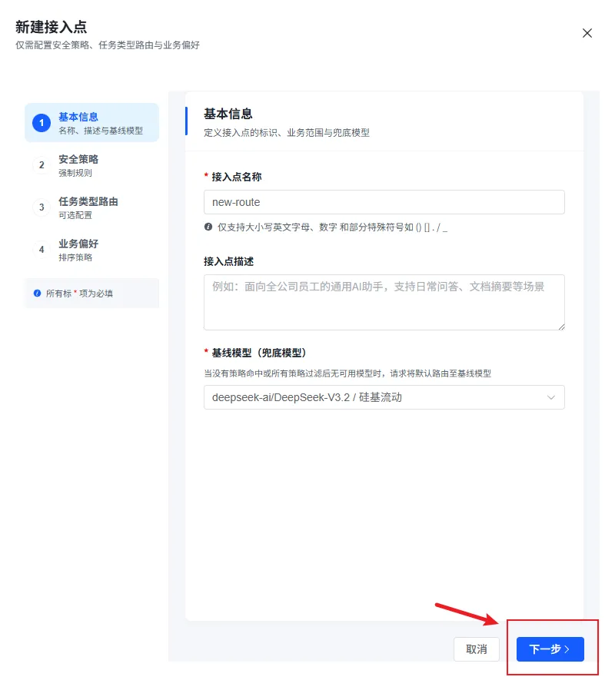Image resolution: width=615 pixels, height=700 pixels.
Task: Switch to step 4 业务偏好
Action: coord(92,250)
